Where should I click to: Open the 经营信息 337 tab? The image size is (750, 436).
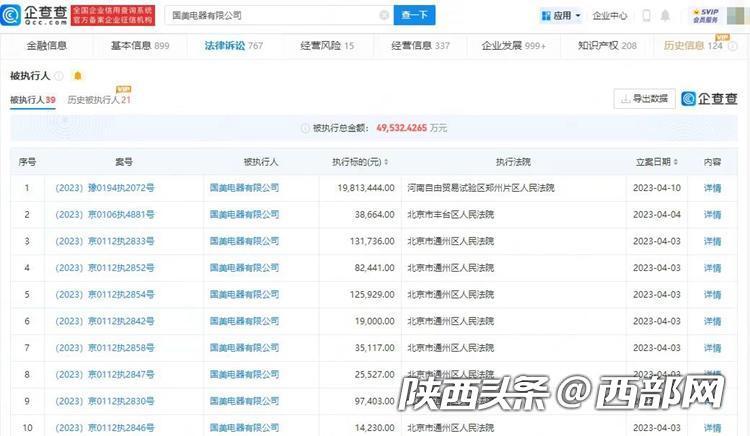tap(420, 46)
